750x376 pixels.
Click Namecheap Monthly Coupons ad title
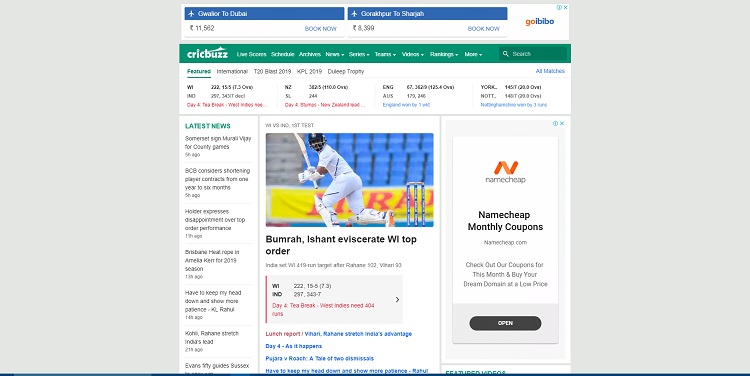pos(505,221)
